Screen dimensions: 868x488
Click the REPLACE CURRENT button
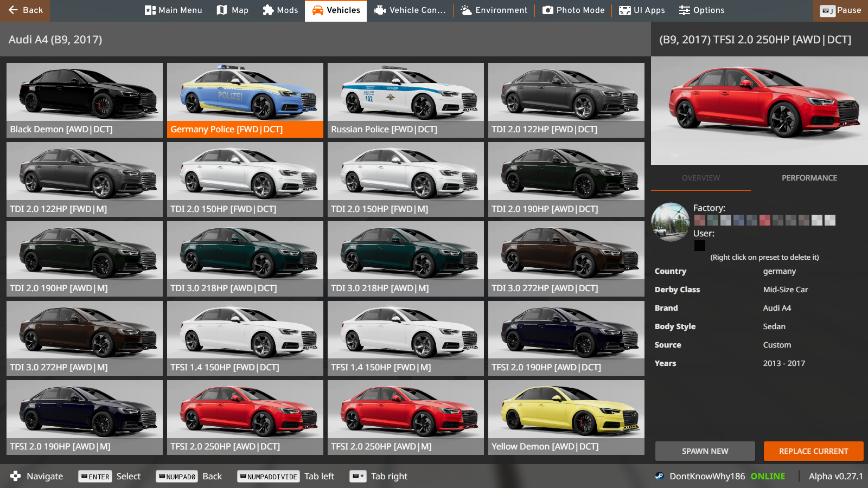point(814,451)
